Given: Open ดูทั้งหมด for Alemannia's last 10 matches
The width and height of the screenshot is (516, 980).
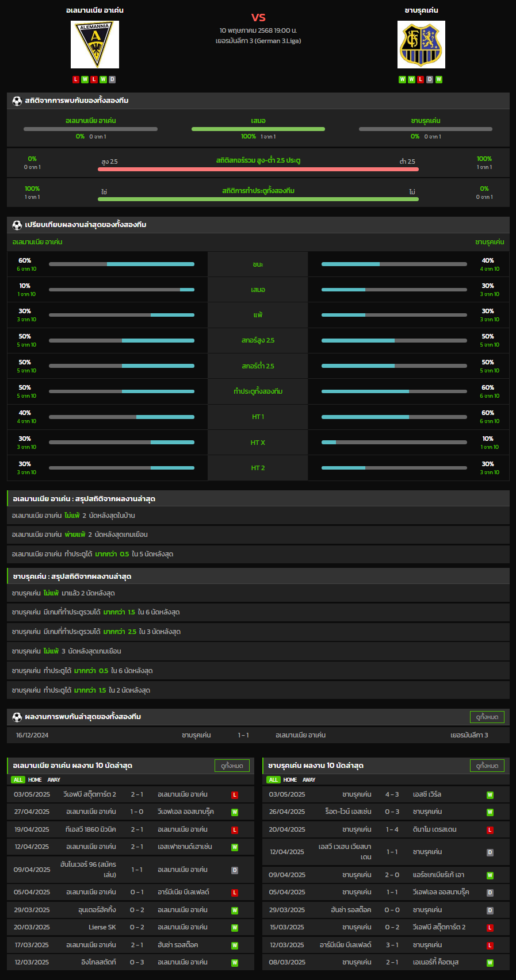Looking at the screenshot, I should pyautogui.click(x=232, y=766).
